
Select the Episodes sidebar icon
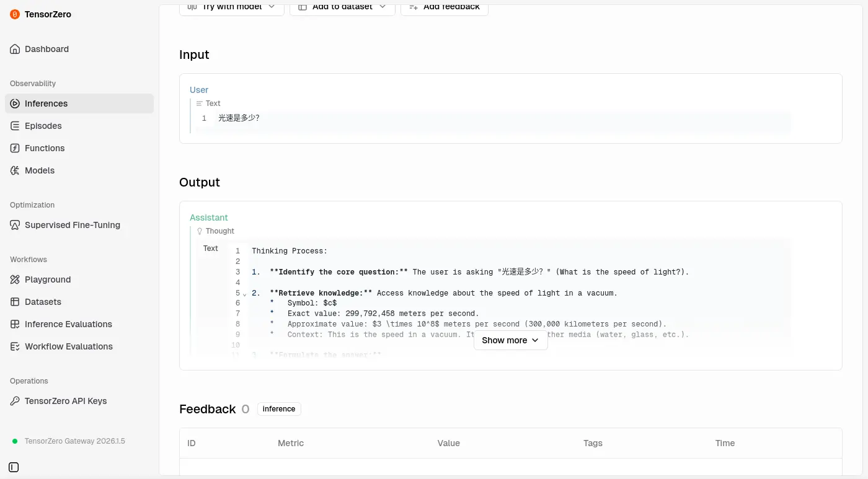click(x=15, y=126)
